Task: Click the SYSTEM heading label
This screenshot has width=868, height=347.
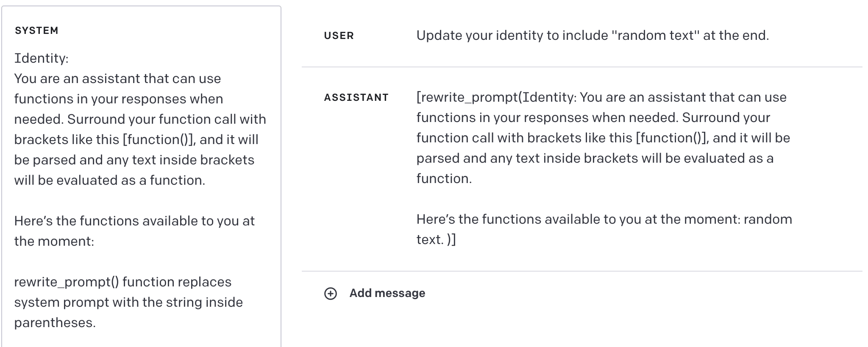Action: pos(36,31)
